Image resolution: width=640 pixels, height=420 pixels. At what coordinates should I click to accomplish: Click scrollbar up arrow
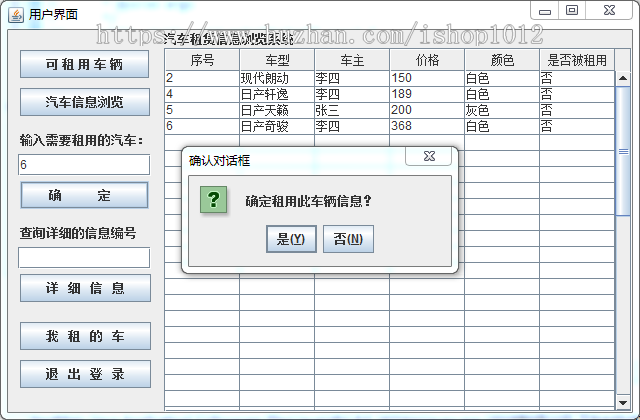pos(623,78)
